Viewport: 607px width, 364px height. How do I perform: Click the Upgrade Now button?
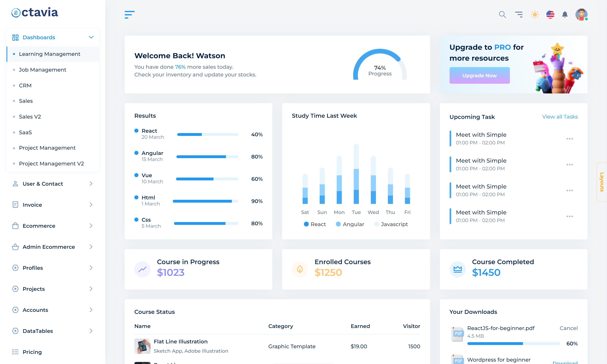point(479,76)
